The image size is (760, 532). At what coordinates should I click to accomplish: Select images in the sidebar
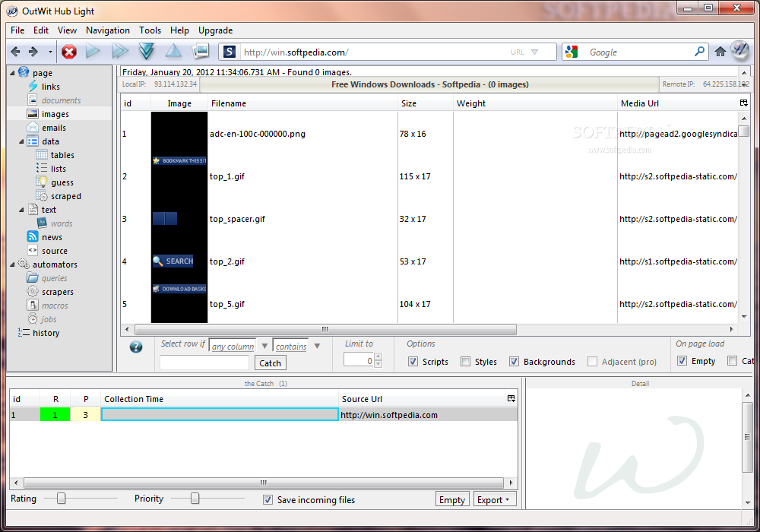tap(55, 114)
